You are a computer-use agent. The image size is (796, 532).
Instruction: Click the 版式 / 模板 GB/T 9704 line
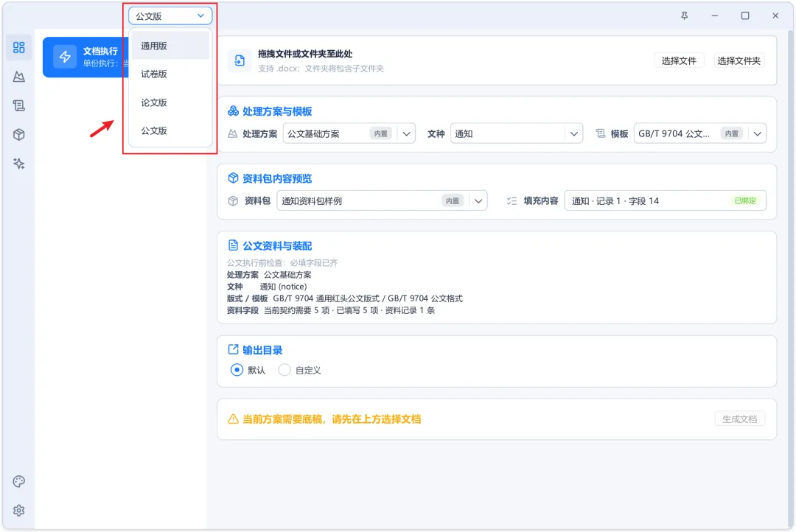[x=345, y=298]
